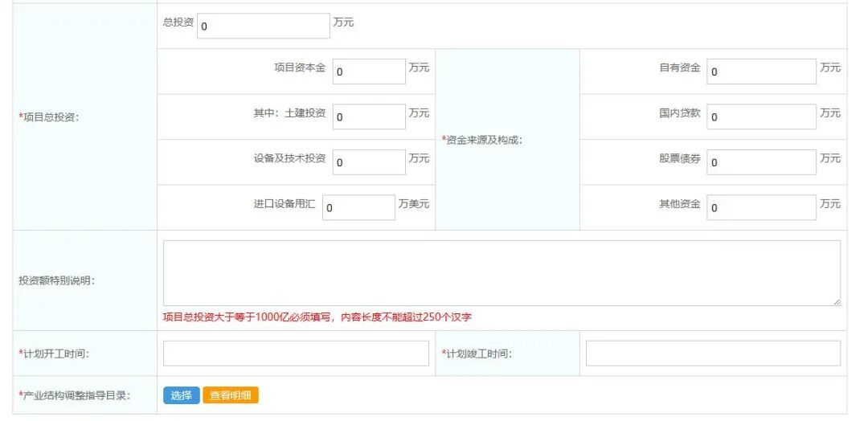Image resolution: width=868 pixels, height=421 pixels.
Task: Focus the 其他资金 input field
Action: 761,207
